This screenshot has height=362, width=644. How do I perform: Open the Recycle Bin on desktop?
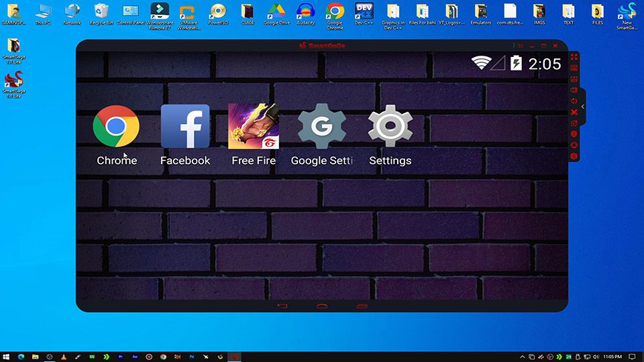point(101,14)
